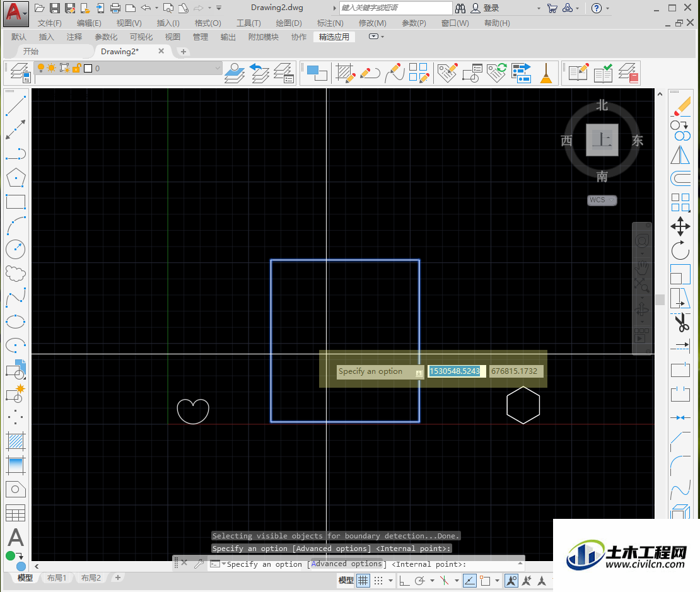Click the Plot printer icon
700x592 pixels.
[115, 8]
